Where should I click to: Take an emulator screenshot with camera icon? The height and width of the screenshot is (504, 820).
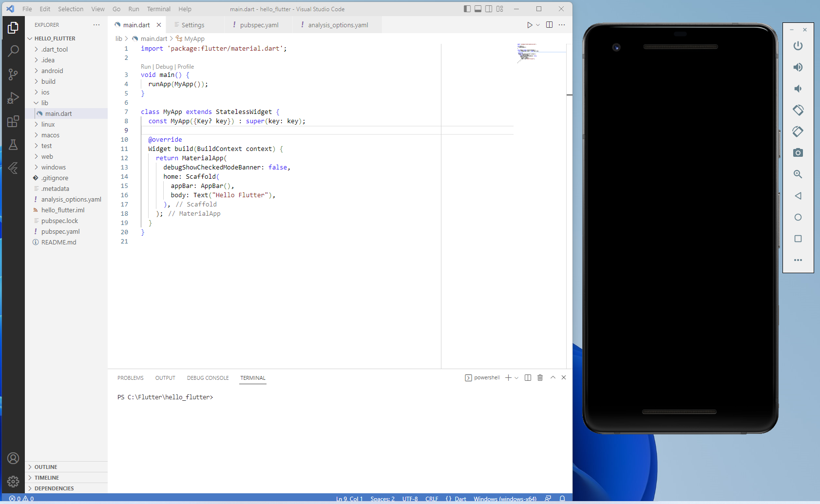pyautogui.click(x=798, y=153)
